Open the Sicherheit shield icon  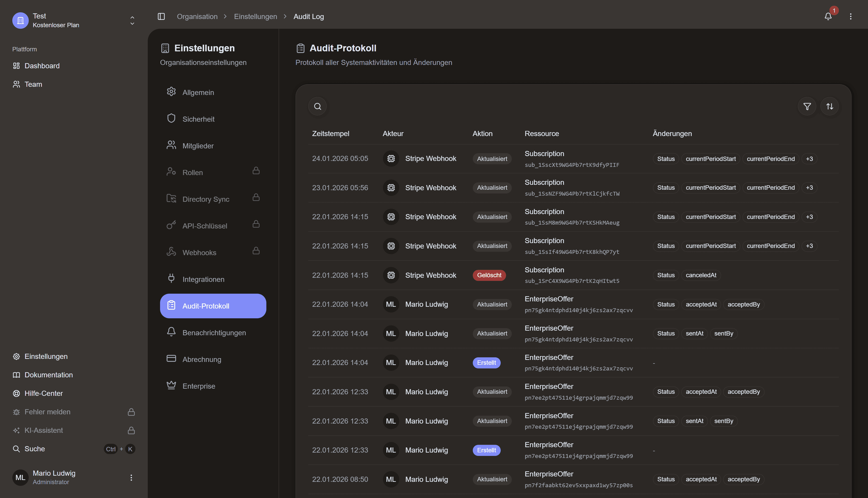tap(171, 118)
